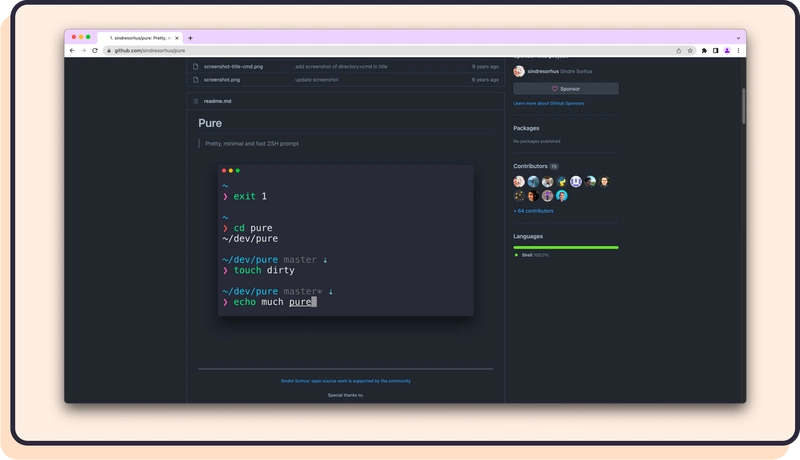Click the heart icon on the Sponsor button
Image resolution: width=800 pixels, height=460 pixels.
[x=555, y=89]
